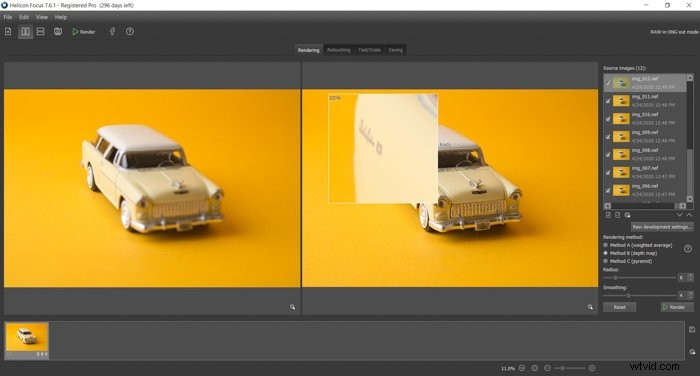Viewport: 700px width, 376px height.
Task: Open help from the toolbar question icon
Action: click(x=130, y=32)
